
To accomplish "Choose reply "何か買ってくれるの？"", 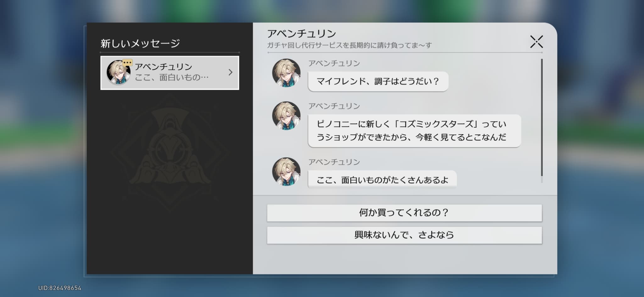I will pyautogui.click(x=404, y=213).
